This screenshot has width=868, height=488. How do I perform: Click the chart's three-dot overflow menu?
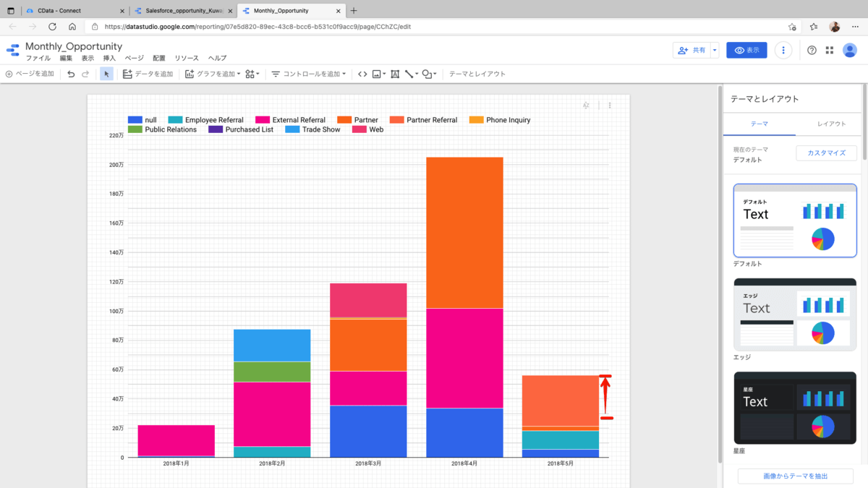click(x=610, y=106)
